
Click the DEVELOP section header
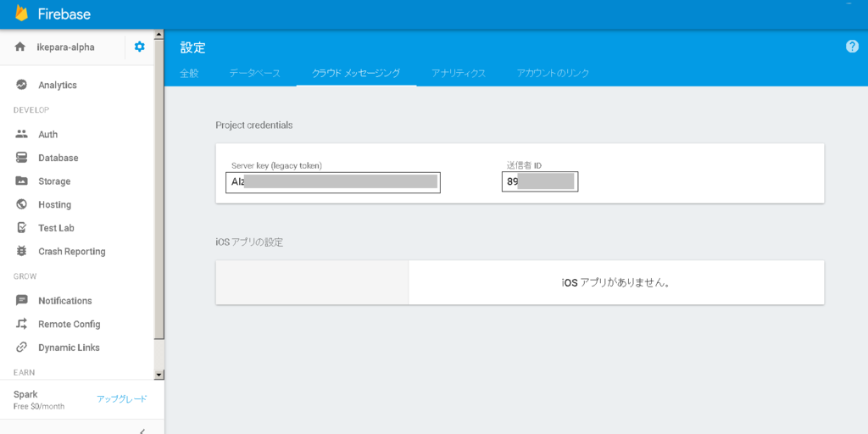coord(31,110)
